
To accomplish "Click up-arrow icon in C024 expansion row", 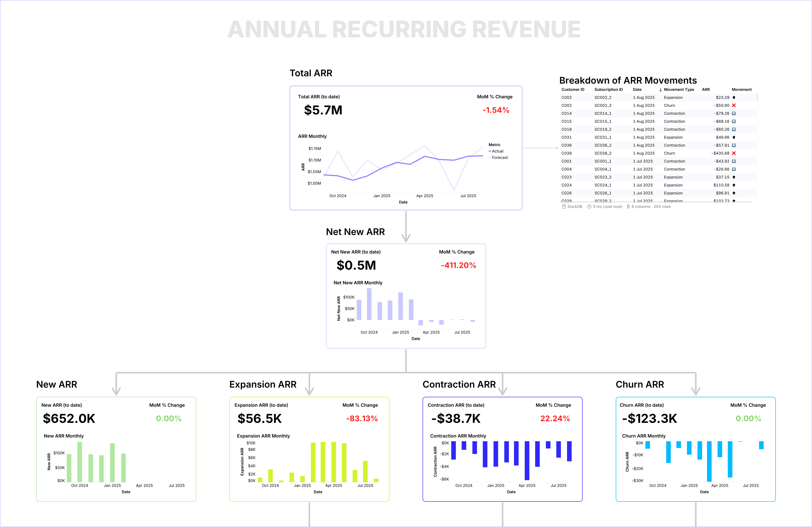I will tap(734, 185).
